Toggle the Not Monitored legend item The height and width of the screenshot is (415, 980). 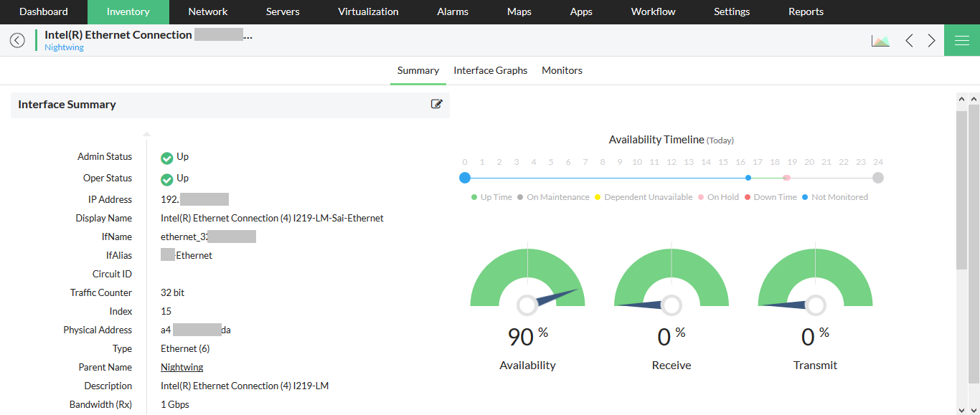835,196
